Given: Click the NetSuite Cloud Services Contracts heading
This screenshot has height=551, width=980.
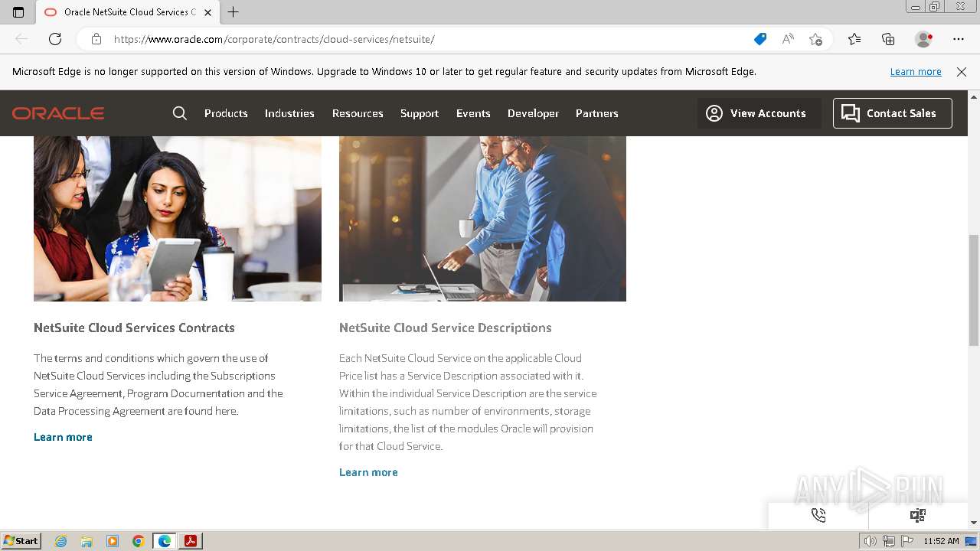Looking at the screenshot, I should coord(134,328).
